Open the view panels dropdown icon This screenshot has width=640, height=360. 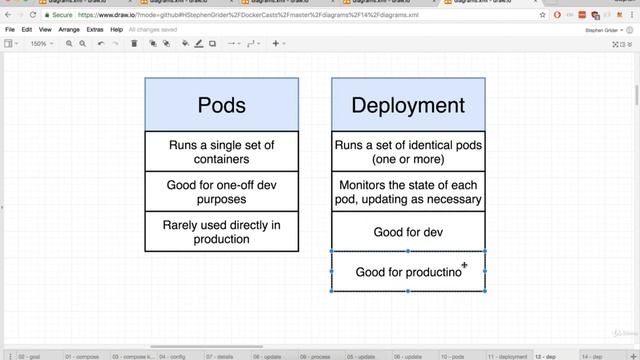pos(11,44)
